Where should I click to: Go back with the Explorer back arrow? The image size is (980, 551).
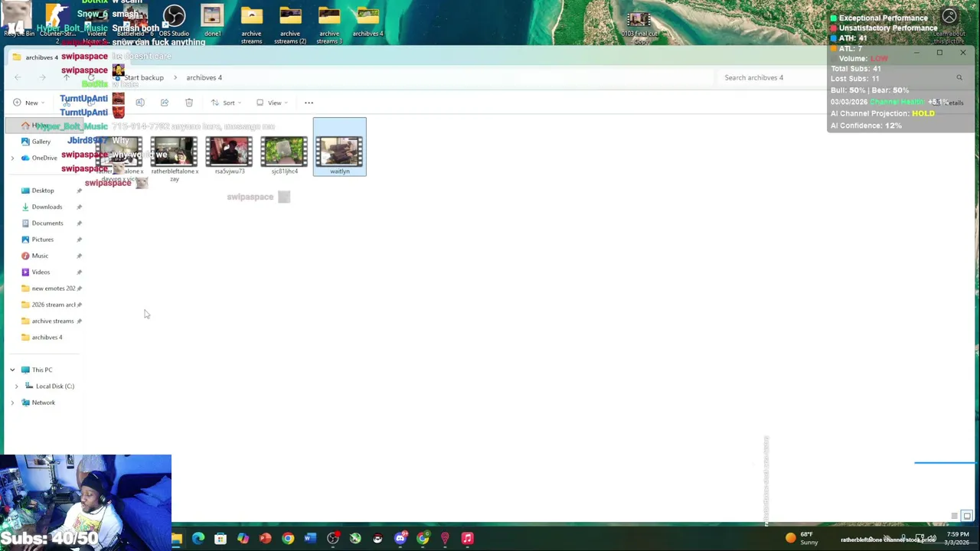[x=18, y=77]
